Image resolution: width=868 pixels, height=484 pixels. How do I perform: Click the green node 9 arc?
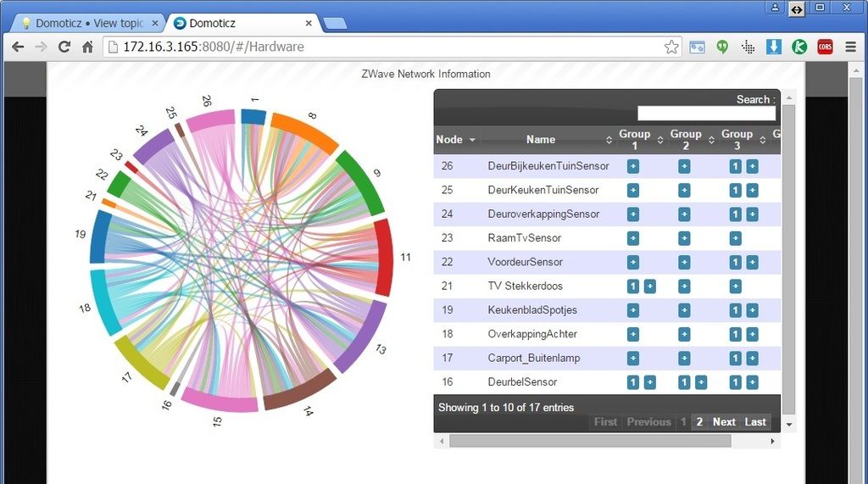click(x=362, y=181)
